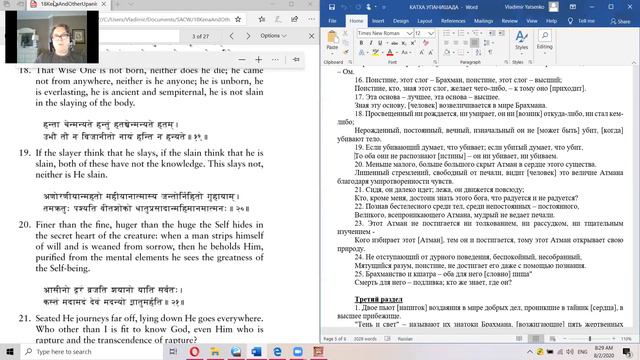Shrink font size in Word
This screenshot has height=360, width=640.
pyautogui.click(x=431, y=52)
